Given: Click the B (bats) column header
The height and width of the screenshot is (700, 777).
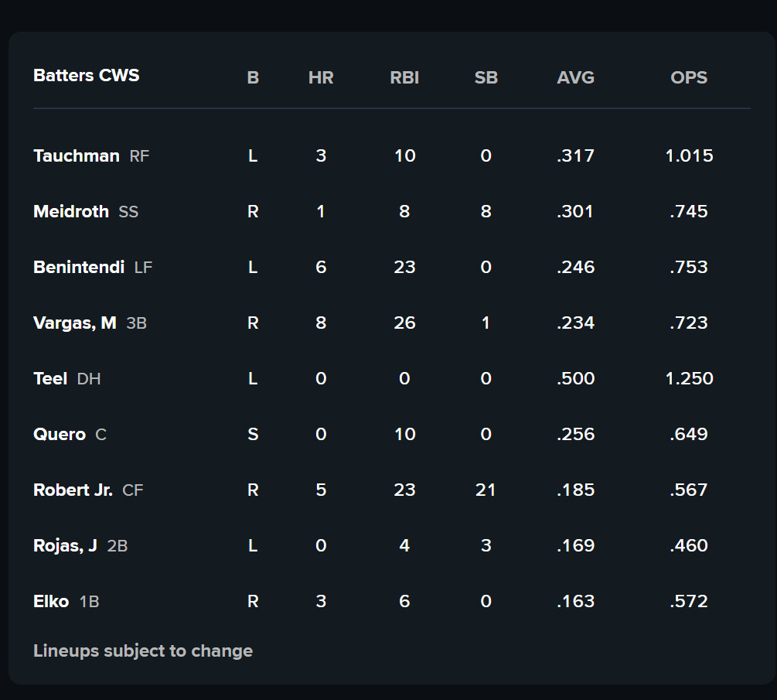Looking at the screenshot, I should (x=253, y=77).
